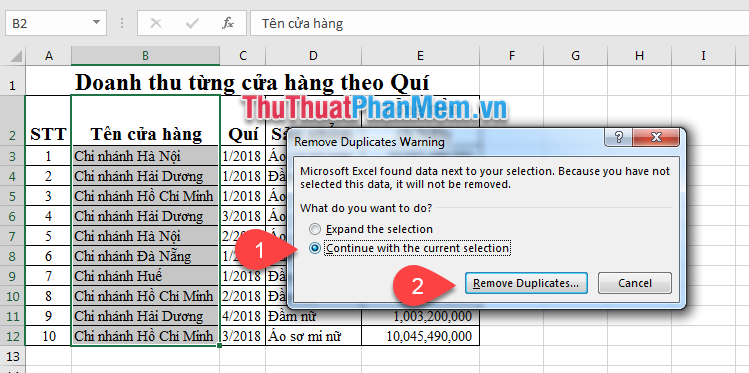Close the Remove Duplicates Warning dialog
Image resolution: width=749 pixels, height=373 pixels.
[x=656, y=138]
